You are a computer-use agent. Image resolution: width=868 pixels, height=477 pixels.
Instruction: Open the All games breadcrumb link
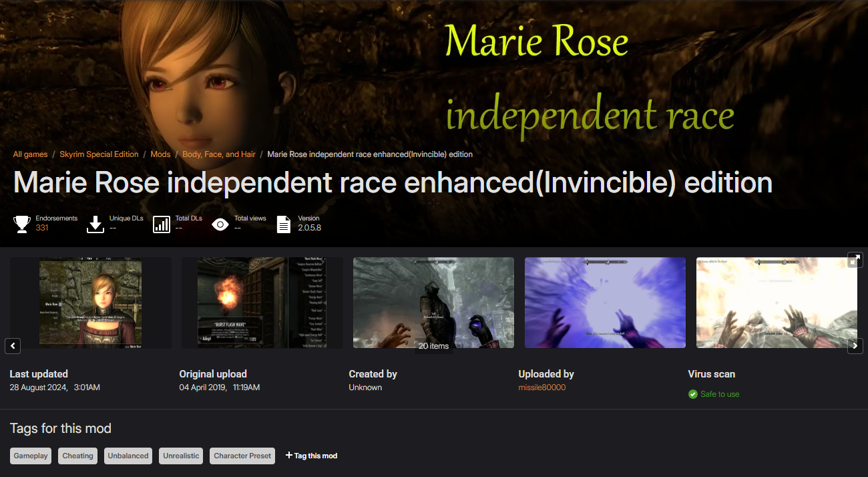click(31, 154)
